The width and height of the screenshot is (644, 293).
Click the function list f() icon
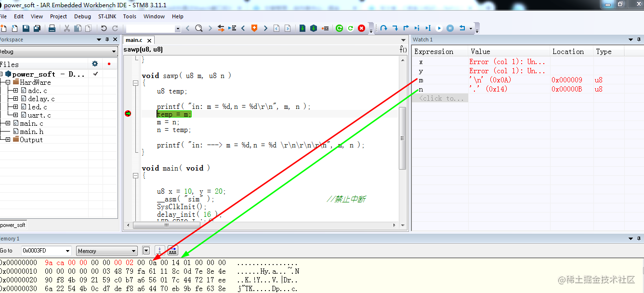(x=403, y=49)
